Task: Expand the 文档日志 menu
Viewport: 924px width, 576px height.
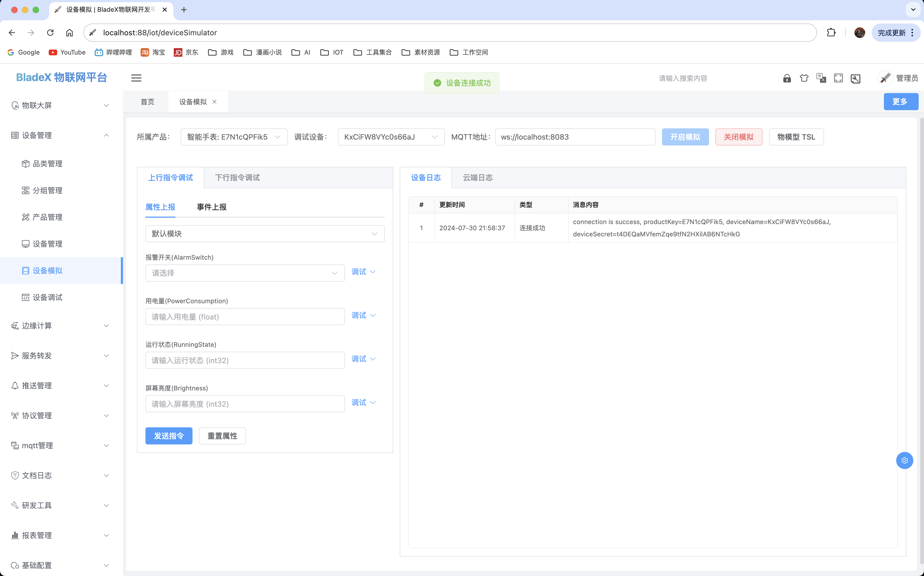Action: (x=61, y=475)
